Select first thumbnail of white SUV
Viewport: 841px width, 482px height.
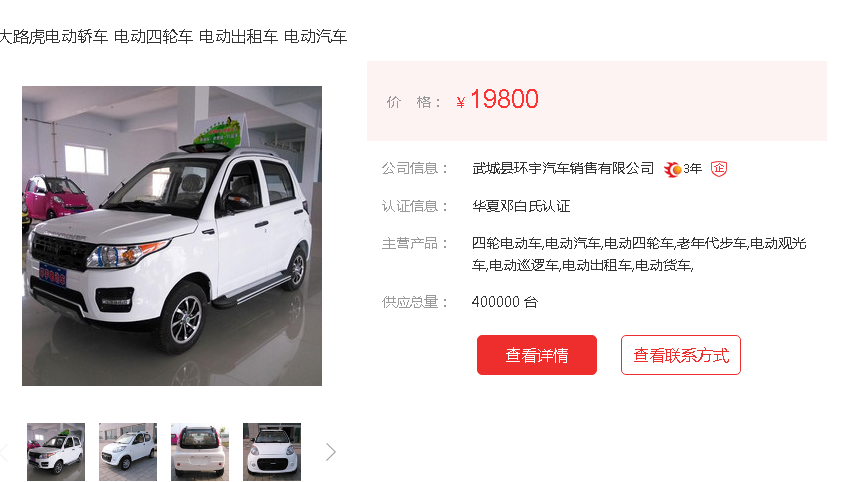coord(56,451)
